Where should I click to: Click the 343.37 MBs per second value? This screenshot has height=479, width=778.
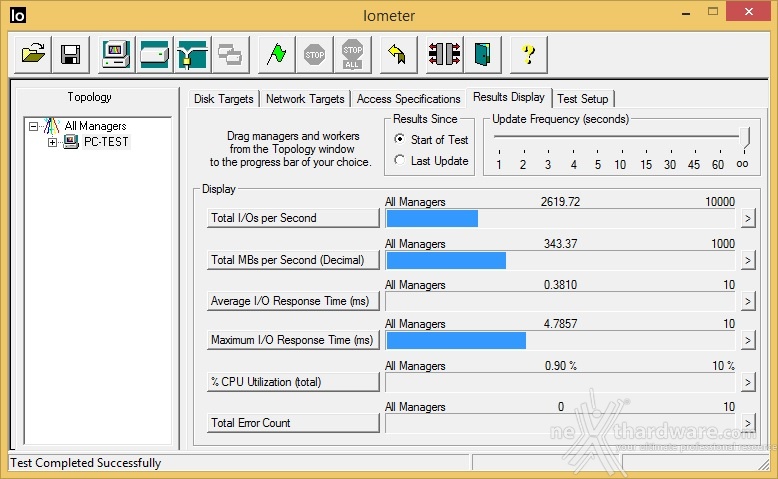(x=560, y=244)
